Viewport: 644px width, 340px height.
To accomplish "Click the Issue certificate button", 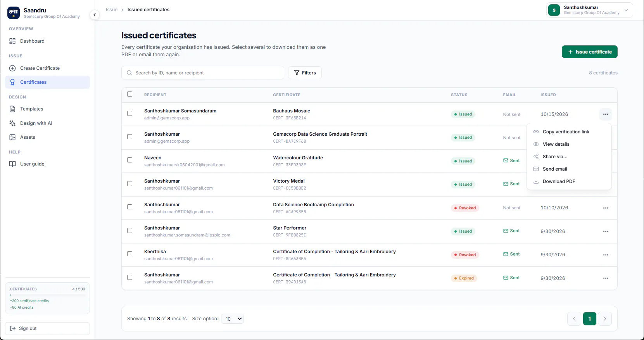I will coord(589,52).
